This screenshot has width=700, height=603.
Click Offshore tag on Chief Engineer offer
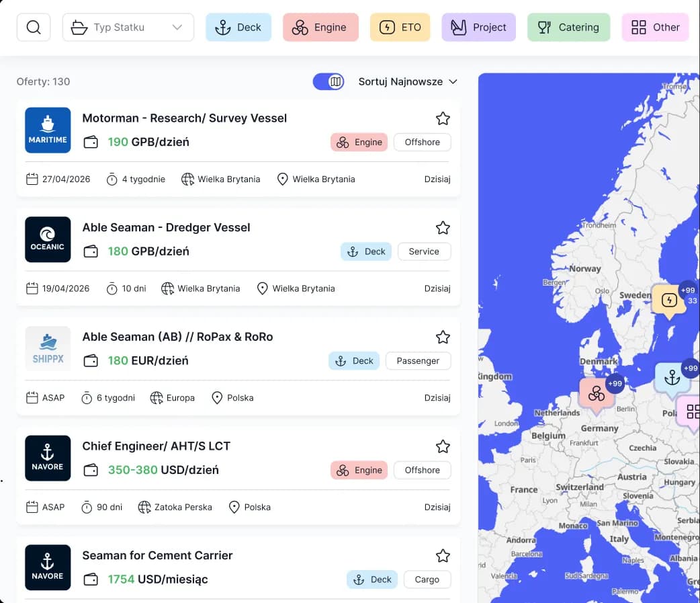coord(423,471)
